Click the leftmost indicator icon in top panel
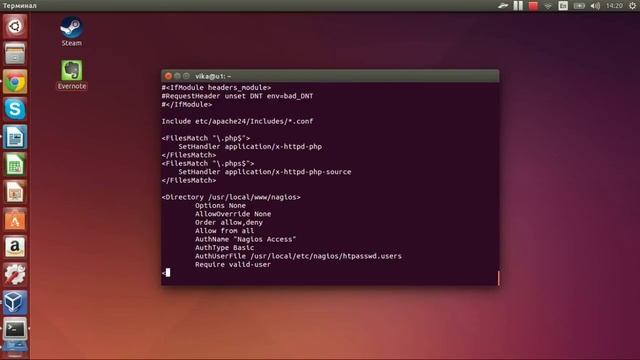This screenshot has width=640, height=360. point(503,6)
